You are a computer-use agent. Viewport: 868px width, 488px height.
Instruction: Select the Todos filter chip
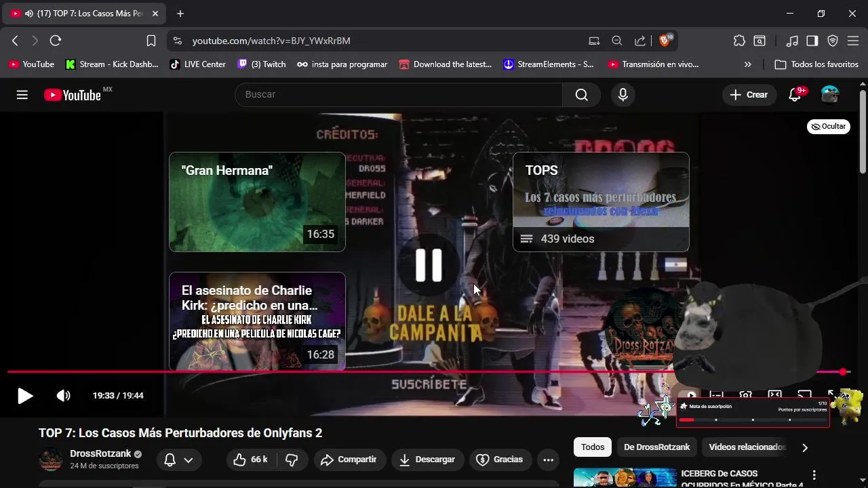point(592,447)
